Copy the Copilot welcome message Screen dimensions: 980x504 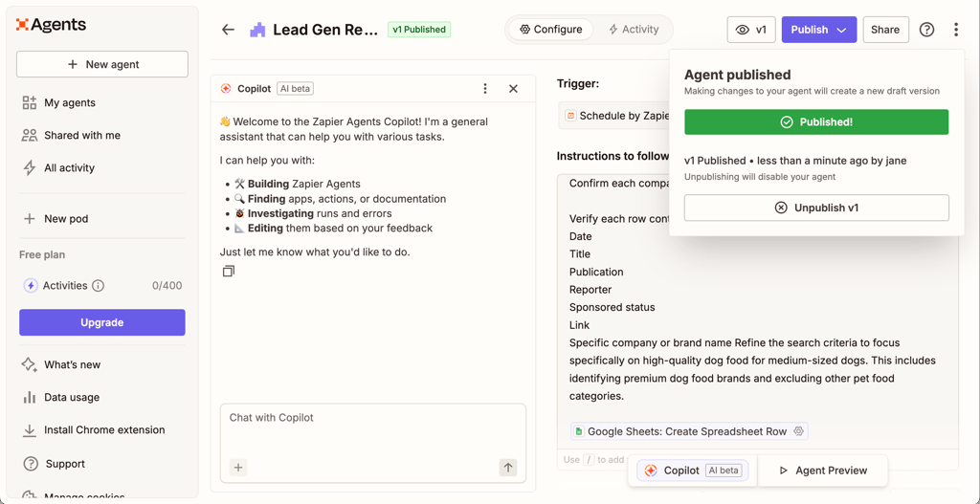[x=229, y=271]
